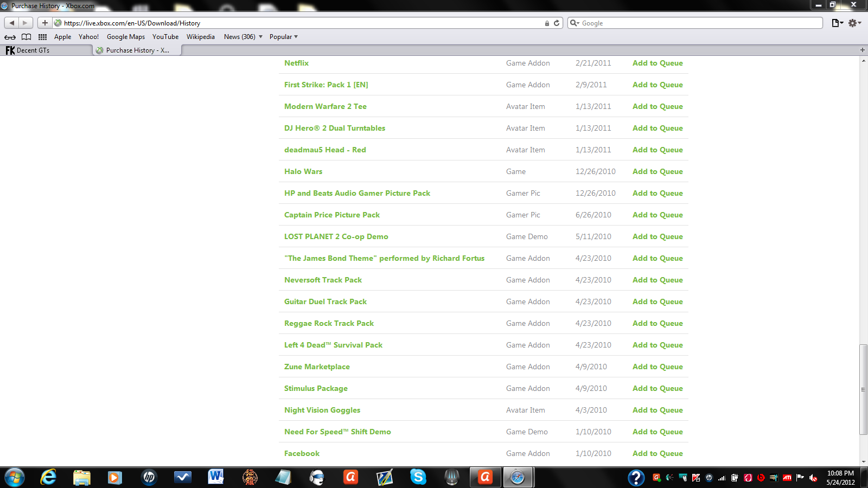The width and height of the screenshot is (868, 488).
Task: Open the Notepad-style taskbar icon
Action: click(x=283, y=477)
